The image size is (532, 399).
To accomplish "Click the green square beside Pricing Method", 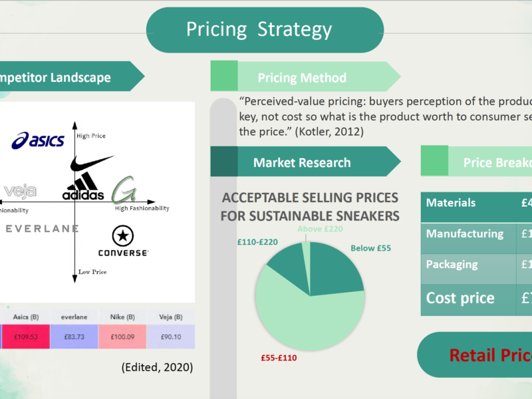I will point(224,76).
